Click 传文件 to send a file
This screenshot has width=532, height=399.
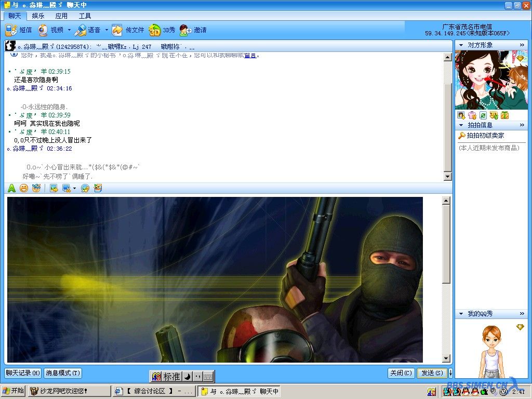click(128, 30)
